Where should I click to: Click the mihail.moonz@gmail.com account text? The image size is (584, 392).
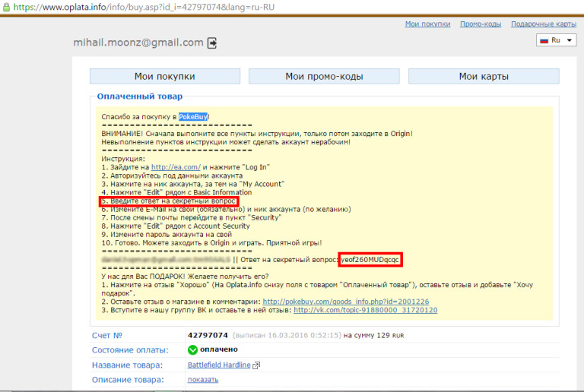(138, 43)
